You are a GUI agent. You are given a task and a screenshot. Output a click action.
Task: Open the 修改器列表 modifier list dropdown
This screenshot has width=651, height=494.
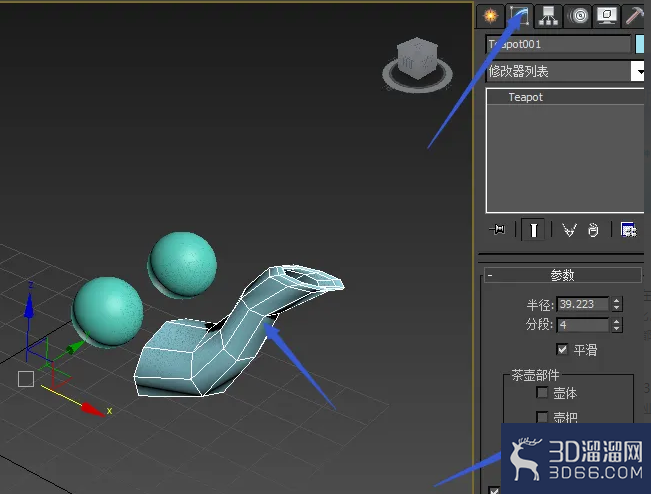(x=565, y=71)
